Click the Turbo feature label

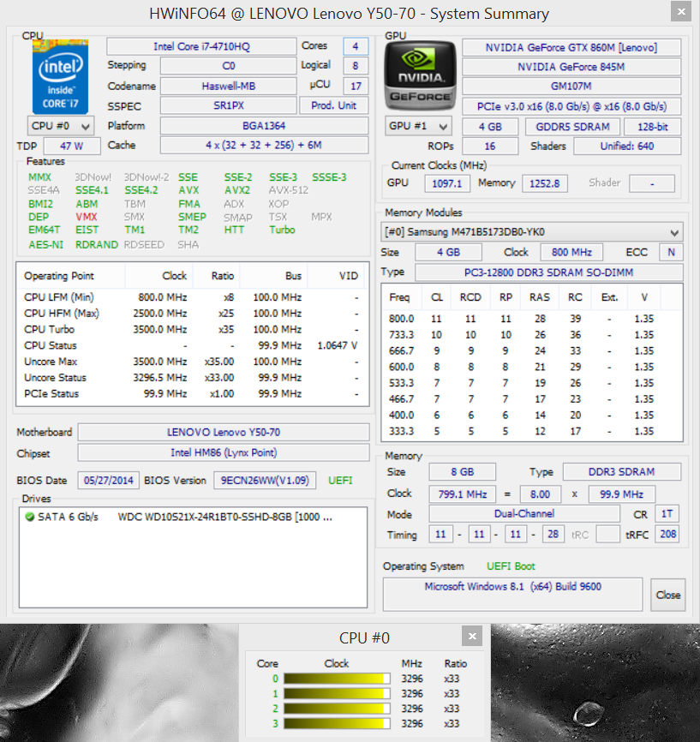pyautogui.click(x=282, y=230)
